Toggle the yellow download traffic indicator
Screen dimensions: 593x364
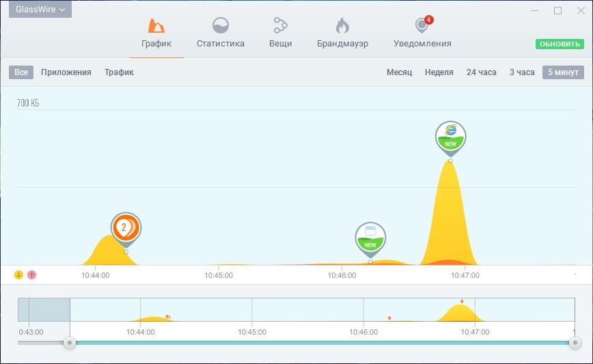(18, 275)
